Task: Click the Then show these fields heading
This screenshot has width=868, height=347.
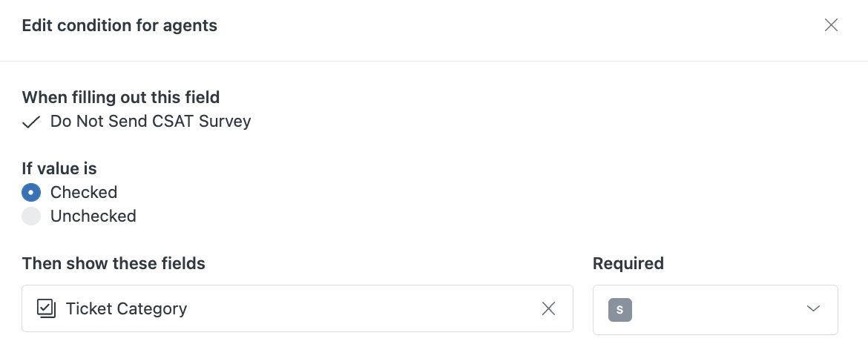Action: [114, 263]
